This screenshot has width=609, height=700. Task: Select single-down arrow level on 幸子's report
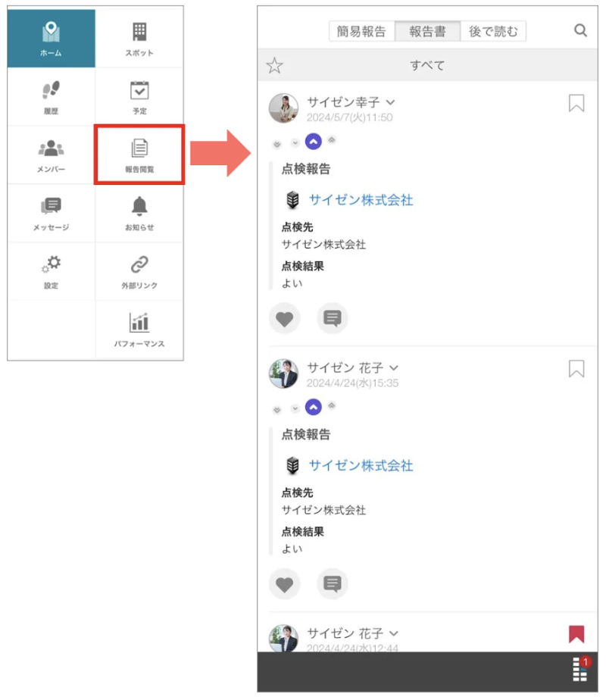[295, 143]
